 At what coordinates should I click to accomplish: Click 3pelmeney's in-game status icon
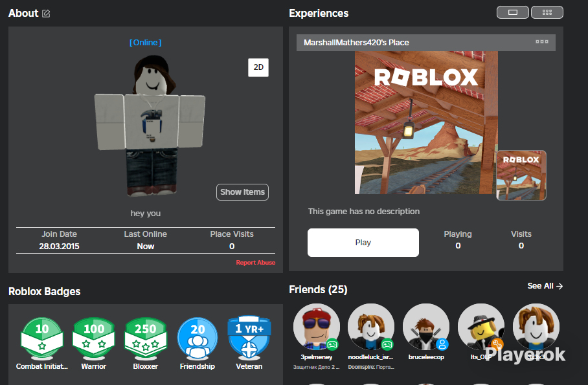pyautogui.click(x=332, y=344)
